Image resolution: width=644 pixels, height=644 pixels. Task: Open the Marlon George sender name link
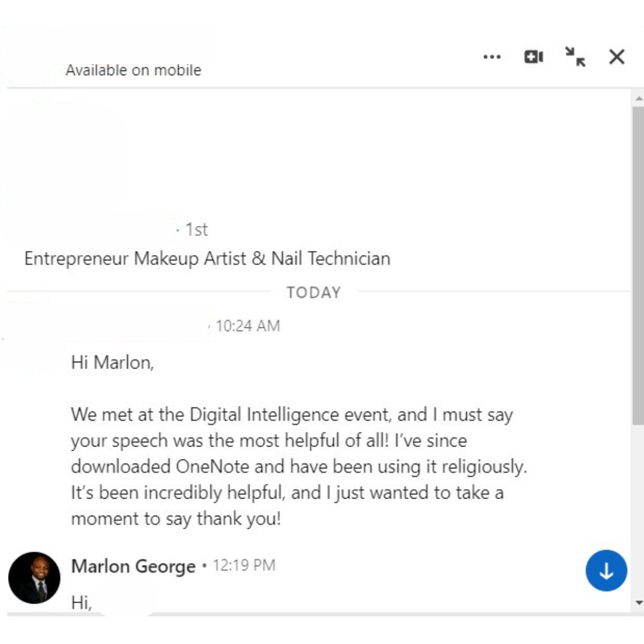pos(133,566)
